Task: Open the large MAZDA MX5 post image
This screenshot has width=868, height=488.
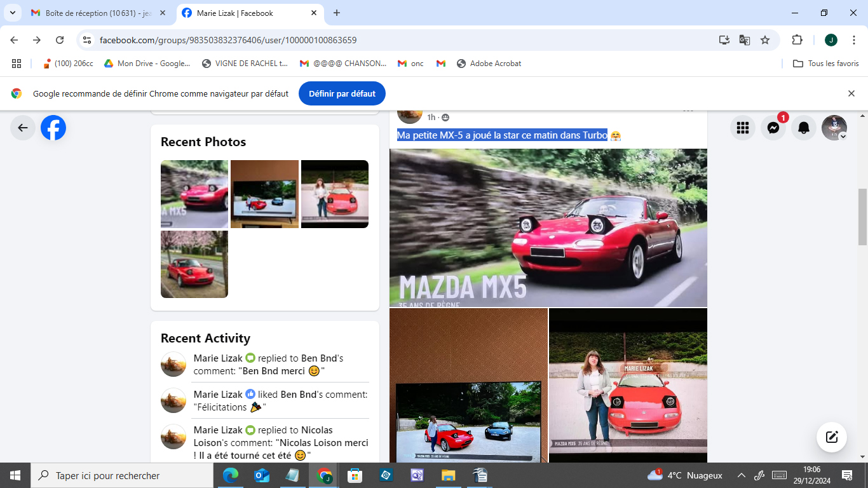Action: (x=548, y=228)
